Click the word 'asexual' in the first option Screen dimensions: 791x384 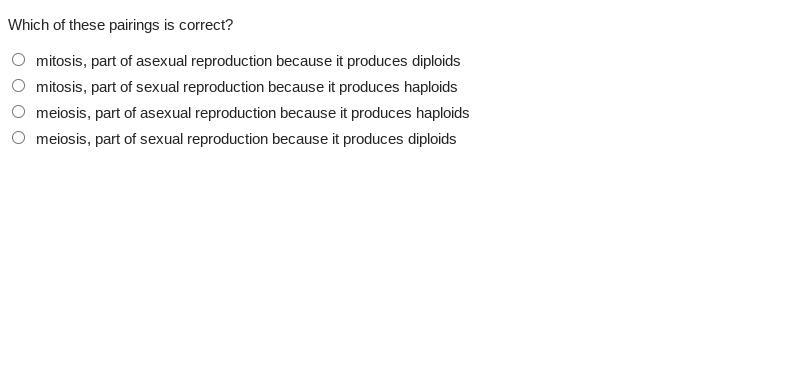[x=161, y=61]
